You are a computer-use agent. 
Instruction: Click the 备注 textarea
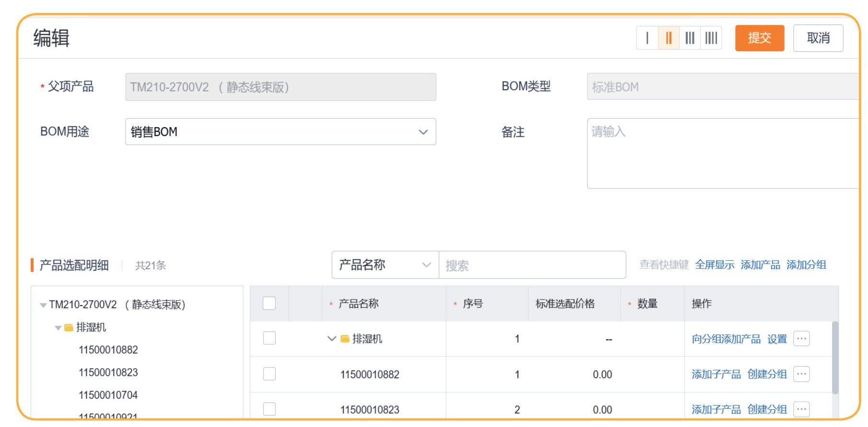(x=723, y=153)
